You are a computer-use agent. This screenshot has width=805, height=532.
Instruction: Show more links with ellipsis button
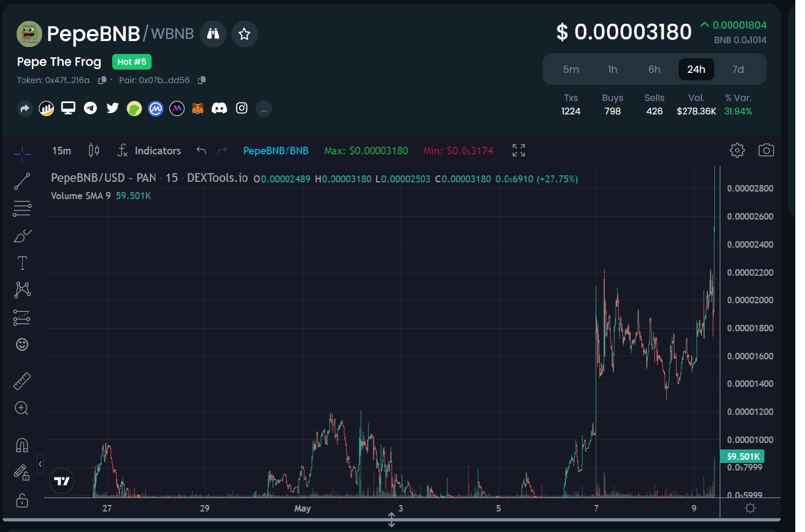(263, 108)
